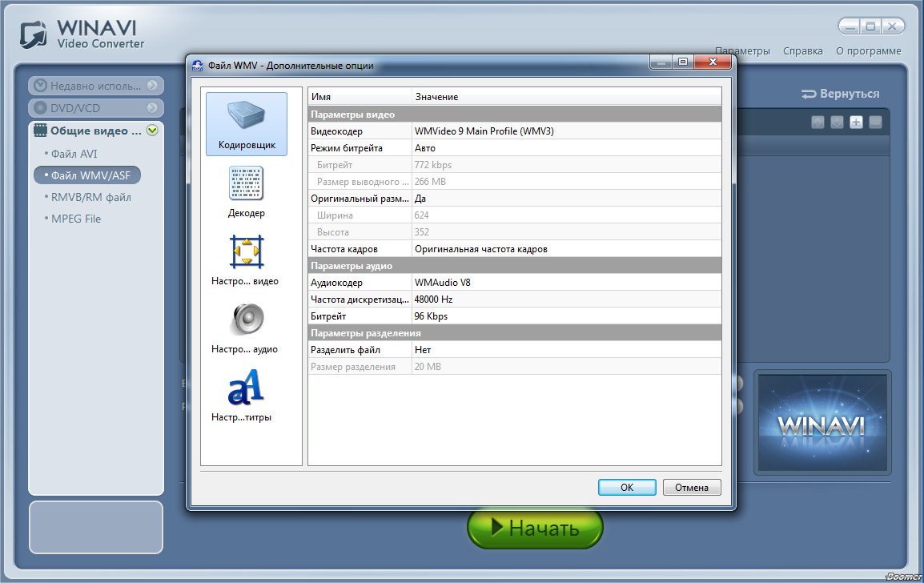Click the disc icon beside DVD/VCD
This screenshot has width=924, height=583.
tap(40, 108)
